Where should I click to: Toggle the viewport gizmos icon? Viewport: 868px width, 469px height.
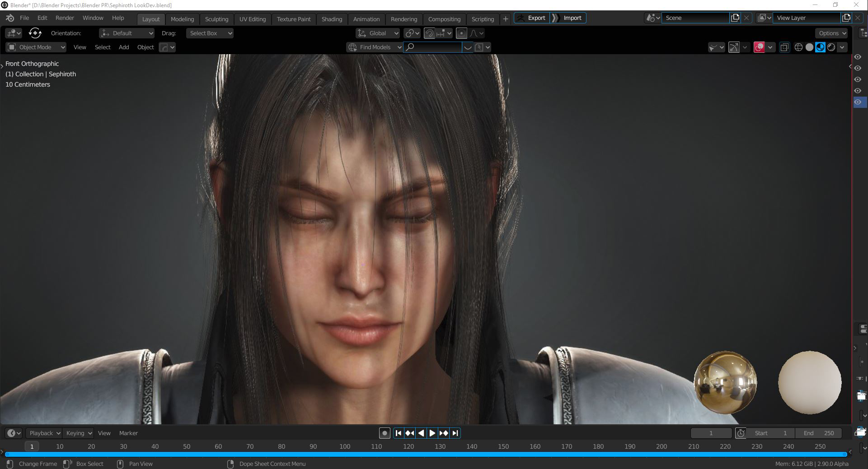pyautogui.click(x=734, y=47)
